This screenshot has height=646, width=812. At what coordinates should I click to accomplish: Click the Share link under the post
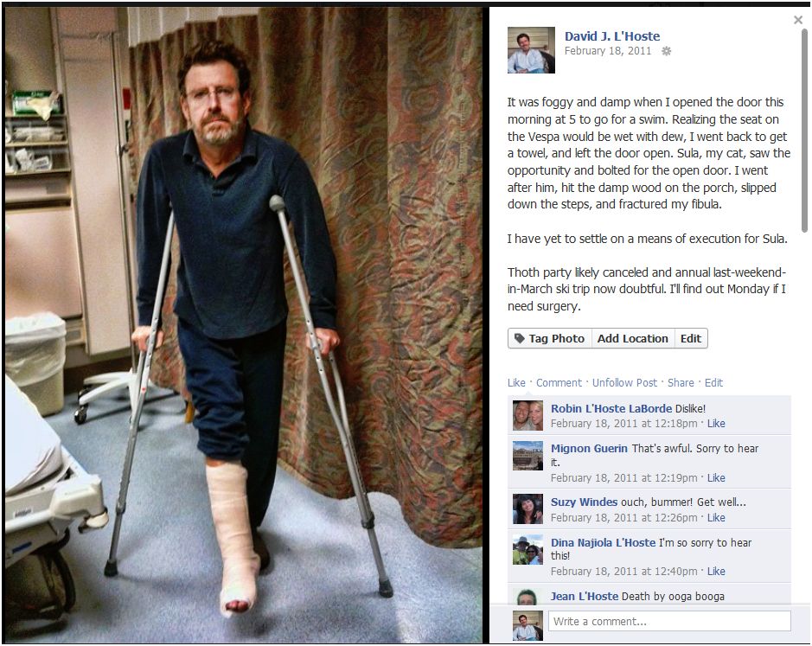[681, 383]
